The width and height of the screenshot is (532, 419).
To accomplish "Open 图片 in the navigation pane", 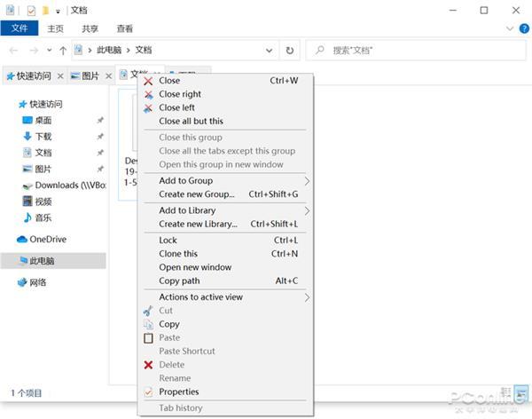I will click(x=37, y=169).
